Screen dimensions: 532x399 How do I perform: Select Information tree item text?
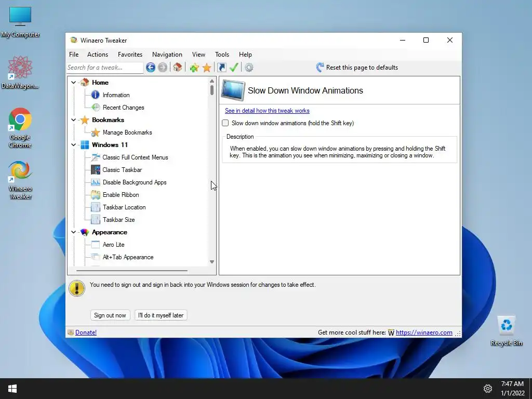[116, 95]
